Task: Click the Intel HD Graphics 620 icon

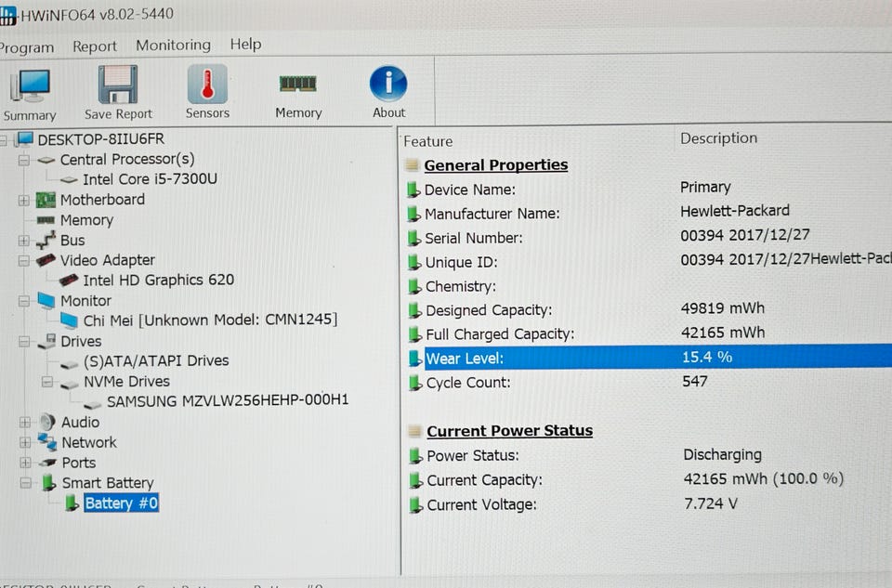Action: pos(69,281)
